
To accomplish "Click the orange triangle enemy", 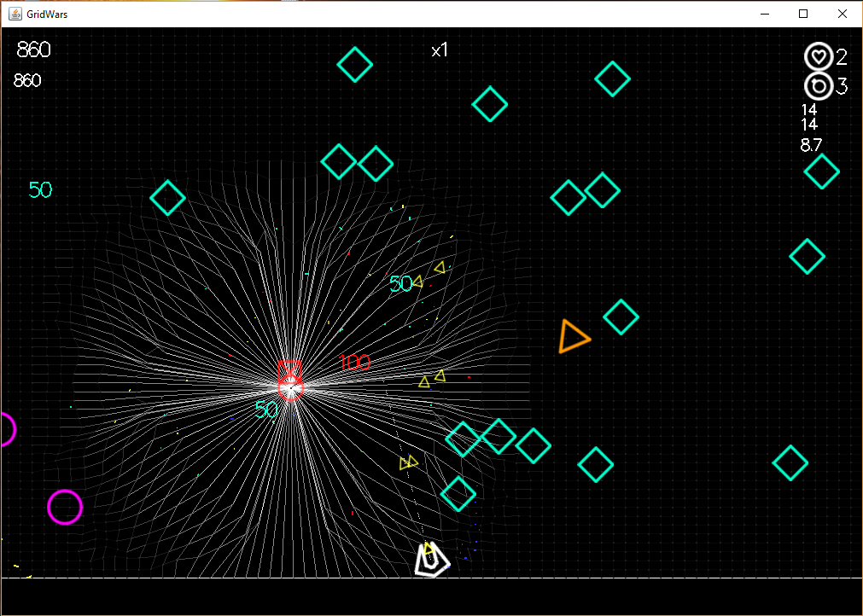I will tap(573, 337).
